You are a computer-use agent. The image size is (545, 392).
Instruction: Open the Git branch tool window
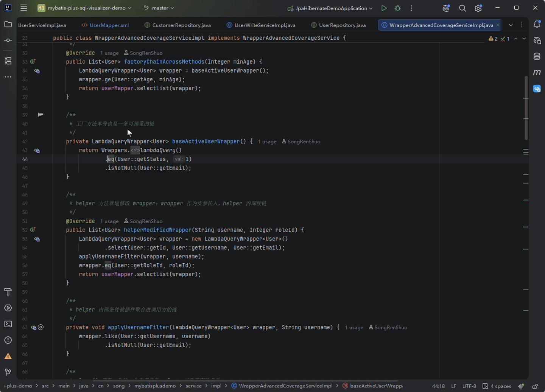pos(8,372)
